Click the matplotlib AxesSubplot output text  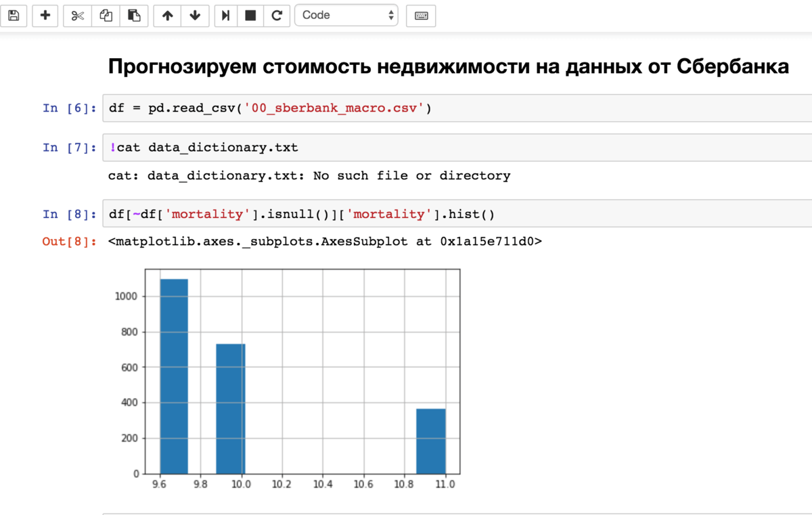325,241
